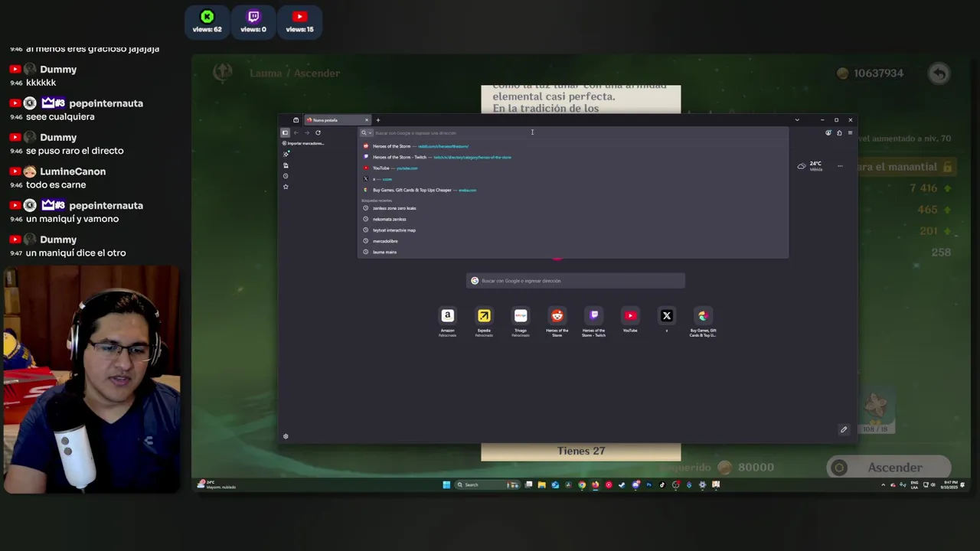
Task: Select recent search teyvat interactive map
Action: tap(573, 230)
